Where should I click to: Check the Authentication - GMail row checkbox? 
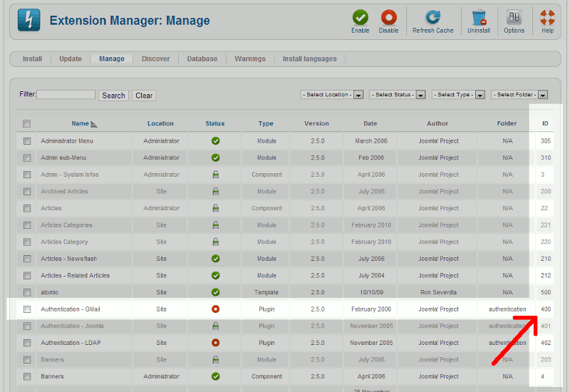(27, 309)
